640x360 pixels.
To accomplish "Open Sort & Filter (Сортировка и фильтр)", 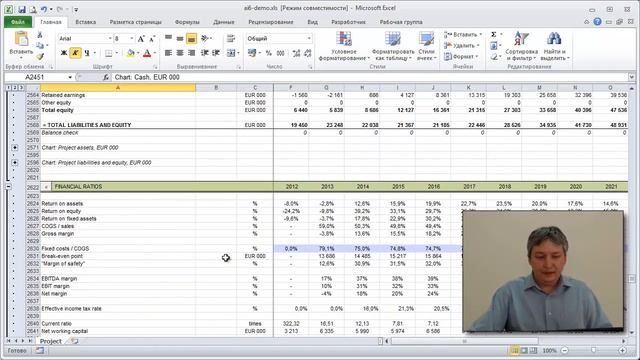I will (521, 46).
